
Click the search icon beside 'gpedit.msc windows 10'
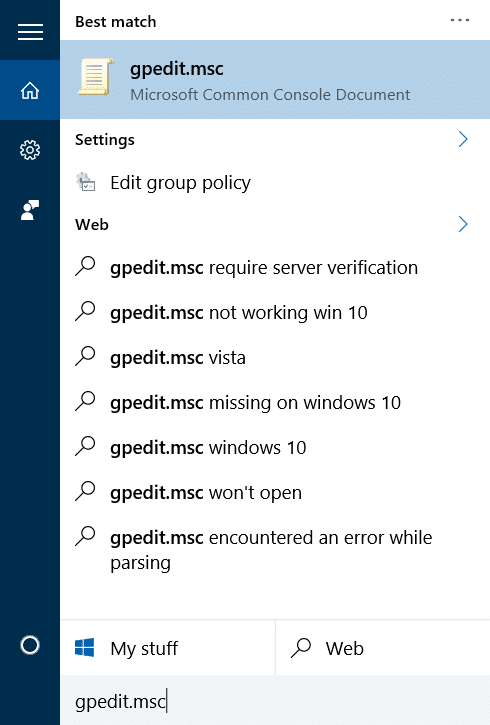click(85, 447)
